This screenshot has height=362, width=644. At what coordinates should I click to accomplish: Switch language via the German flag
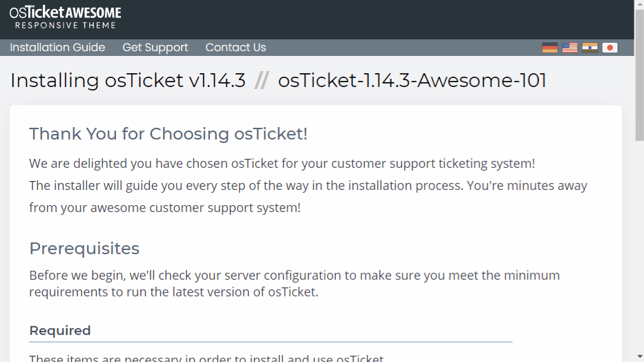(x=549, y=48)
